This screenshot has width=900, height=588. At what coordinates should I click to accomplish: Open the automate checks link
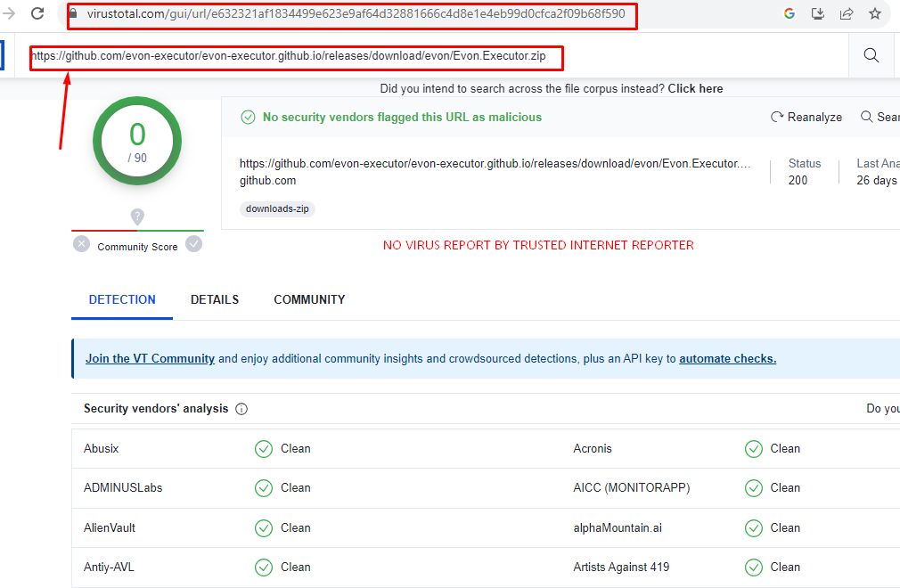click(727, 358)
